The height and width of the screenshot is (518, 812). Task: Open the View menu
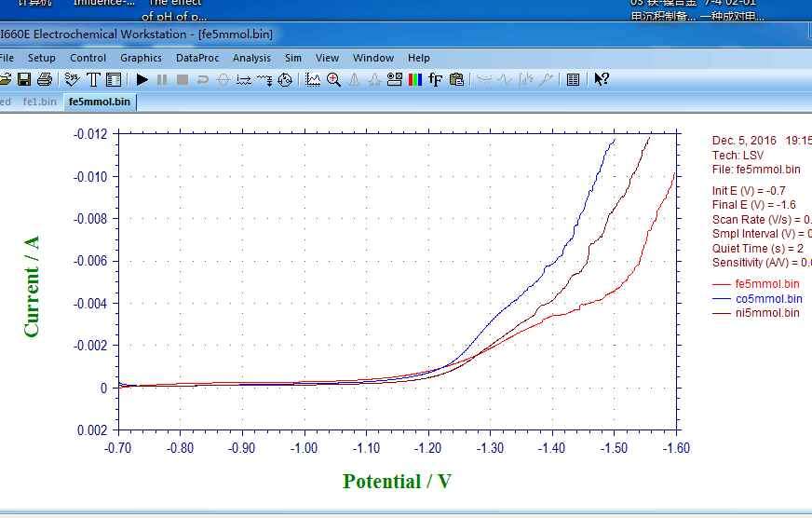327,58
